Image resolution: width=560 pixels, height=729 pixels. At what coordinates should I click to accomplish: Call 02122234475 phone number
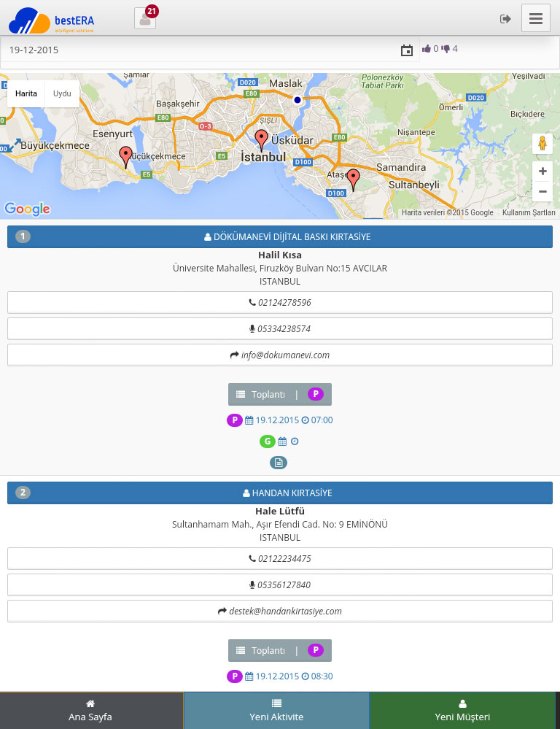(x=280, y=559)
